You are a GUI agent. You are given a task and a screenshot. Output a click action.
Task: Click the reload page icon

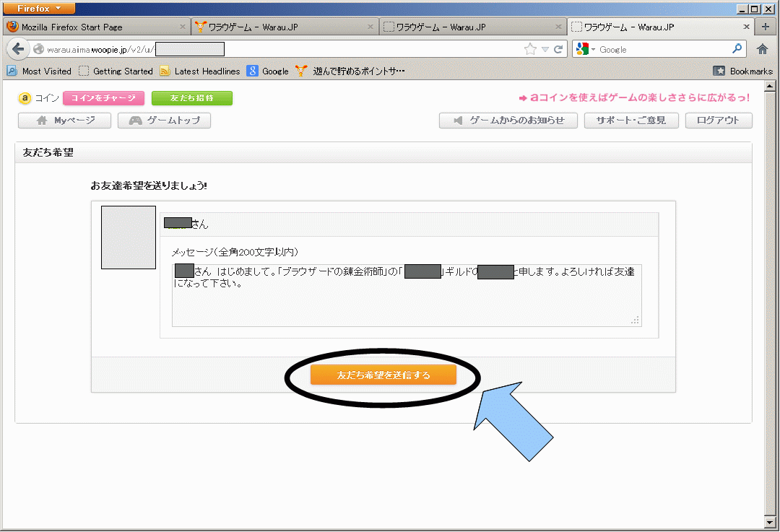click(558, 49)
